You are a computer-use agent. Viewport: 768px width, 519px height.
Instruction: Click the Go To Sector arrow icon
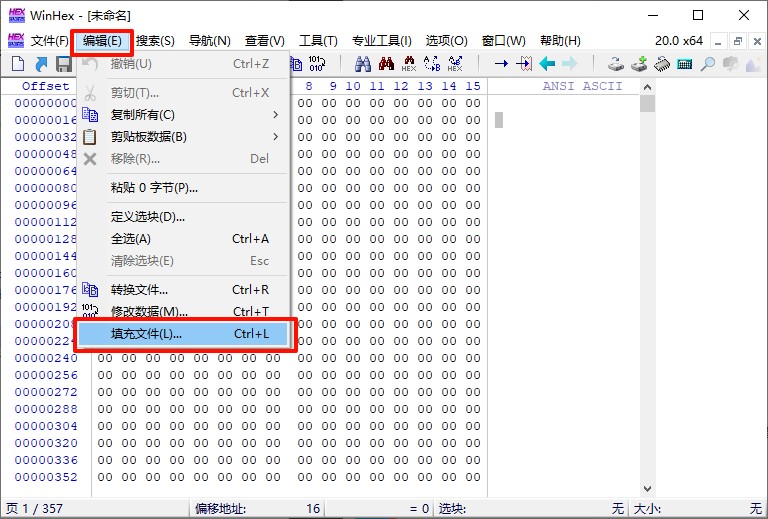(524, 64)
